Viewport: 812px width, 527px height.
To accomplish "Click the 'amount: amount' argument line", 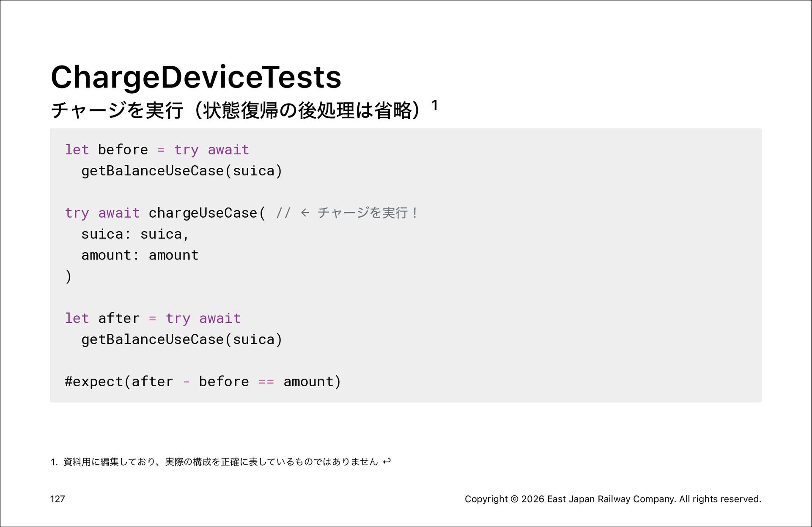I will [x=140, y=255].
